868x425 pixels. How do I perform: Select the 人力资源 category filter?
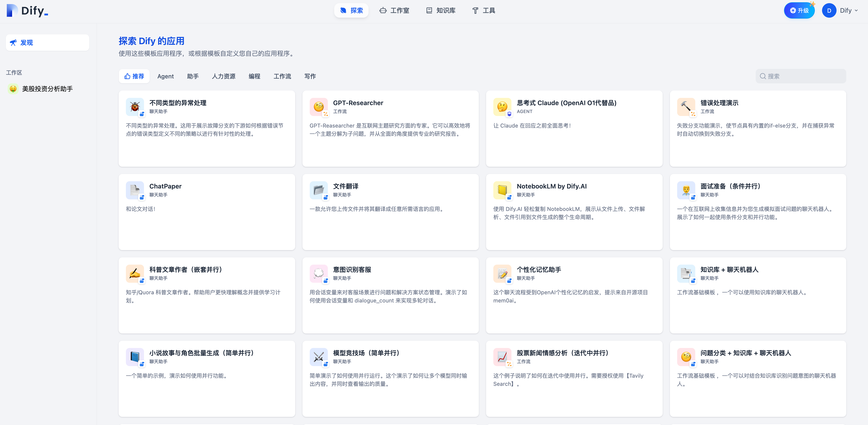pos(223,76)
